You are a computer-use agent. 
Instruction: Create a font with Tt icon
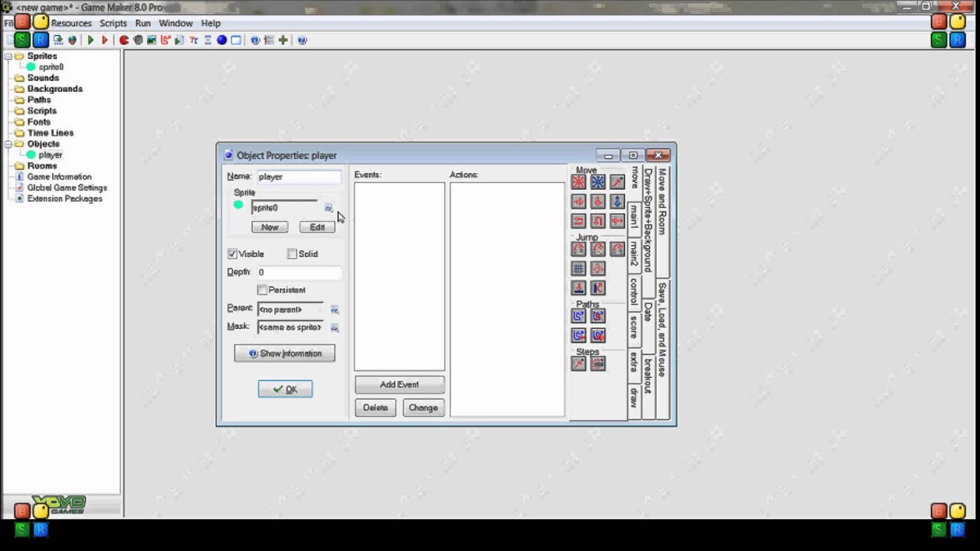tap(194, 40)
